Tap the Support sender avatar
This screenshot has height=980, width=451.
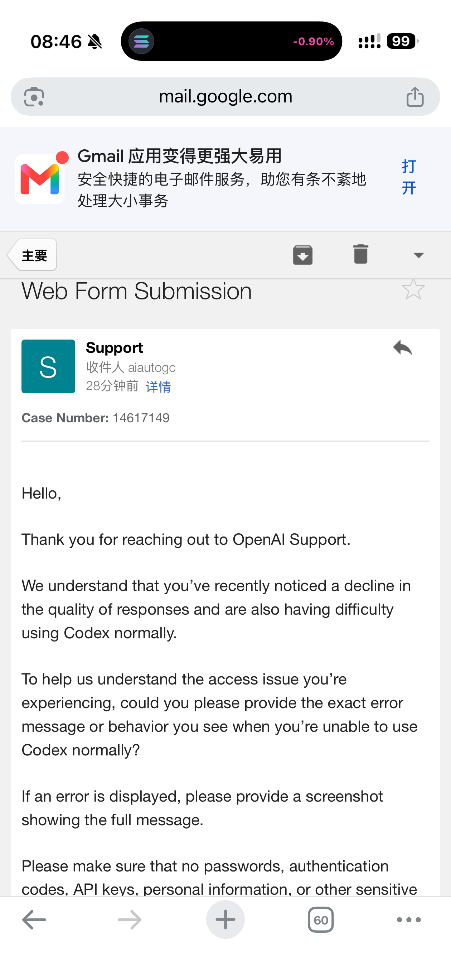click(48, 366)
